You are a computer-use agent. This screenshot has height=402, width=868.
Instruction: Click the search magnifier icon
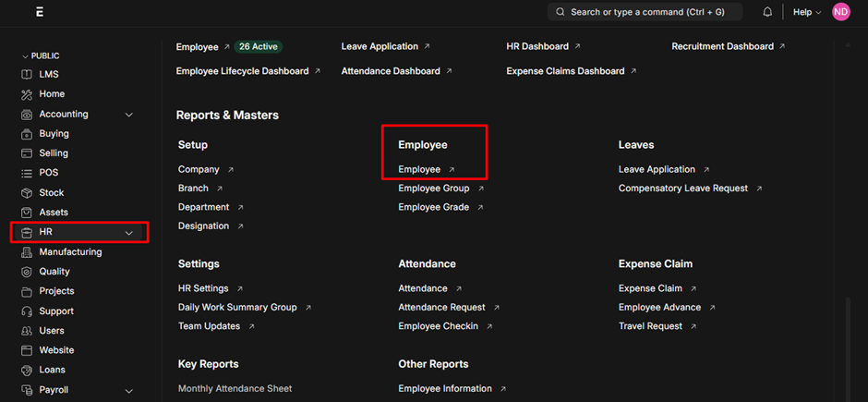[x=561, y=12]
